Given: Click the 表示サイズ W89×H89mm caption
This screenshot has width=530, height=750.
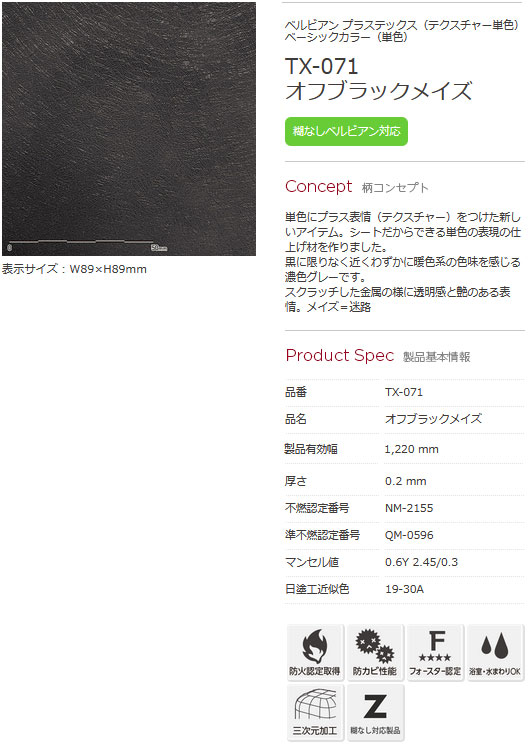Looking at the screenshot, I should (x=74, y=269).
